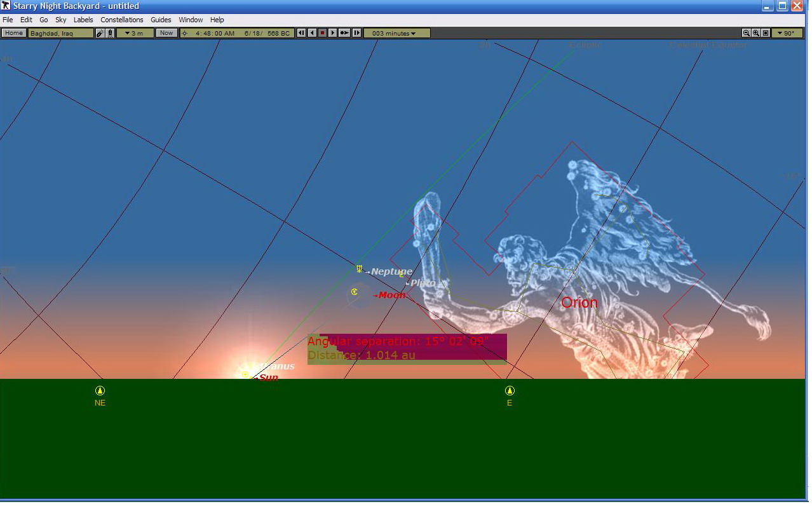Click the Pluto symbol in the sky
This screenshot has width=812, height=506.
pyautogui.click(x=402, y=274)
